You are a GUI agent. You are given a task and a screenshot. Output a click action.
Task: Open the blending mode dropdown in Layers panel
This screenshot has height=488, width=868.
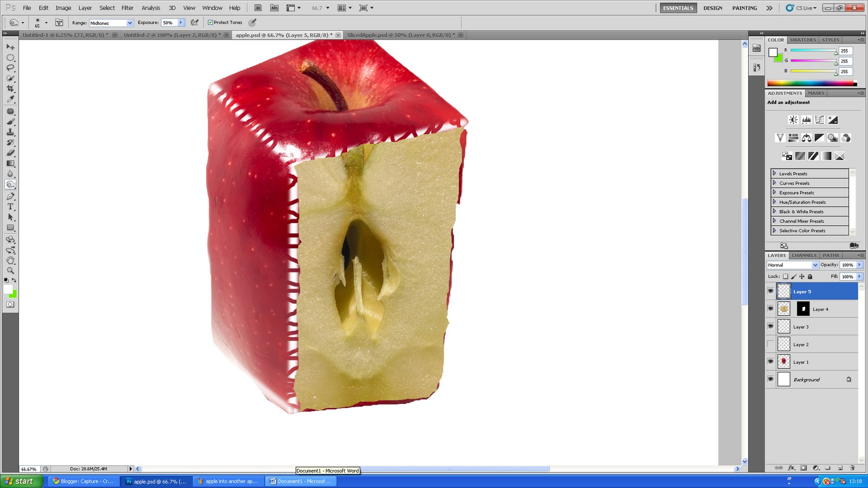pos(792,265)
